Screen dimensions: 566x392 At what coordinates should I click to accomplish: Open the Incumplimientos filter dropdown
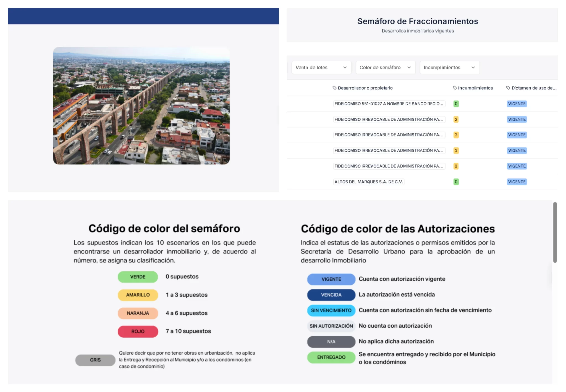pyautogui.click(x=449, y=67)
